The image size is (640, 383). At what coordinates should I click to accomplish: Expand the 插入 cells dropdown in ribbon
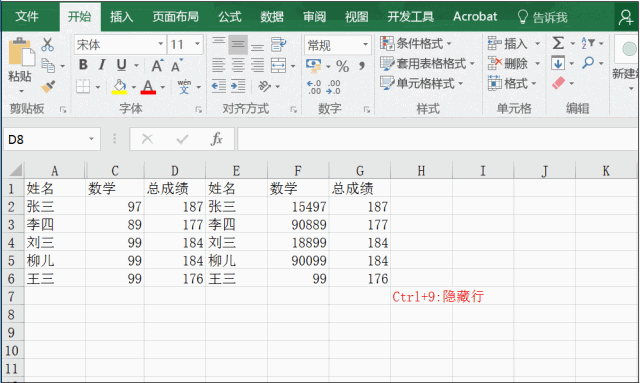(x=538, y=43)
